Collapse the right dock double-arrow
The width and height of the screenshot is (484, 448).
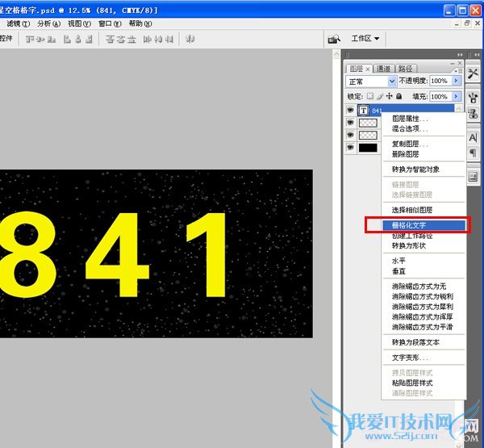coord(477,55)
